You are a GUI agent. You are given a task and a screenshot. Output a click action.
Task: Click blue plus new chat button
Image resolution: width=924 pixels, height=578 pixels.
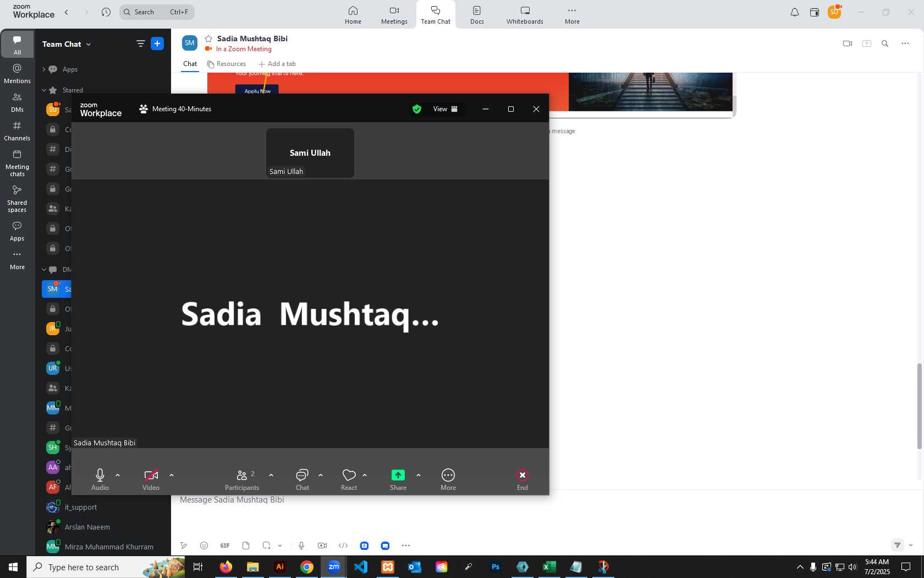coord(157,43)
